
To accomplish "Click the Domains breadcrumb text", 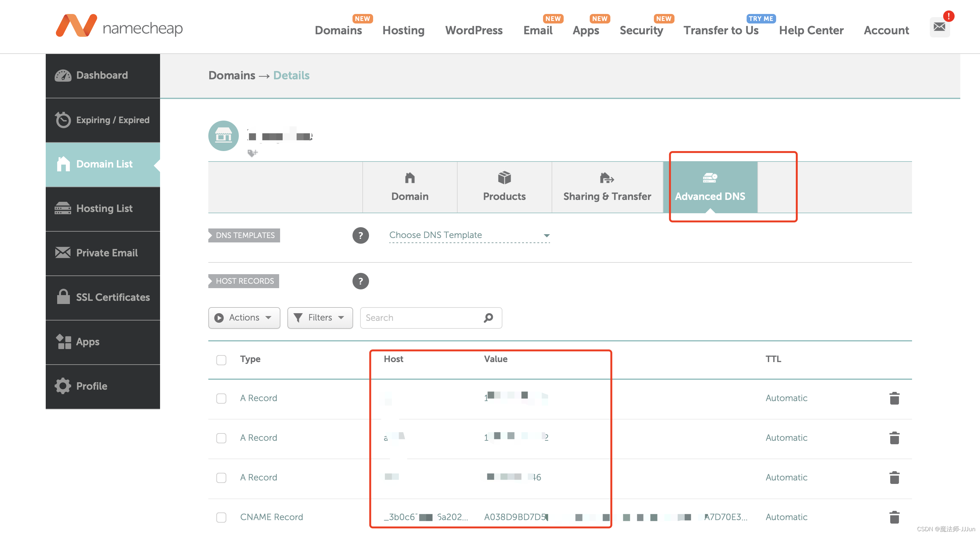I will pyautogui.click(x=232, y=75).
